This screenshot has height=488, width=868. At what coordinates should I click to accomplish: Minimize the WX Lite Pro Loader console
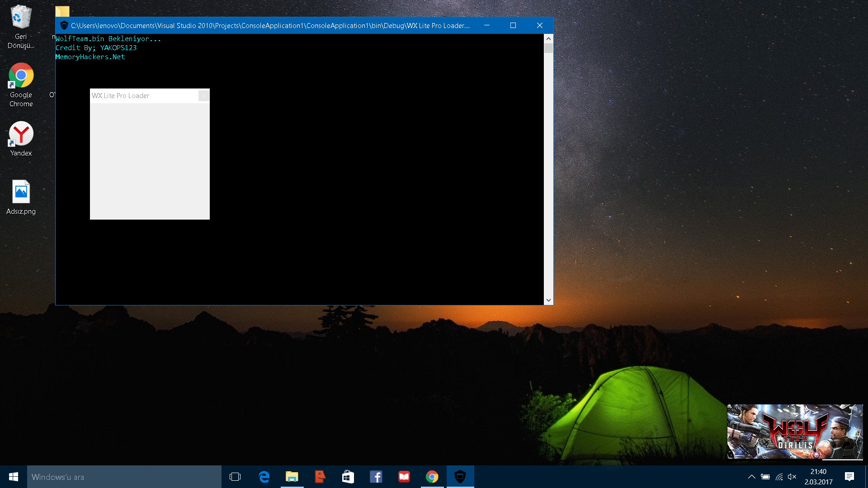(x=487, y=25)
